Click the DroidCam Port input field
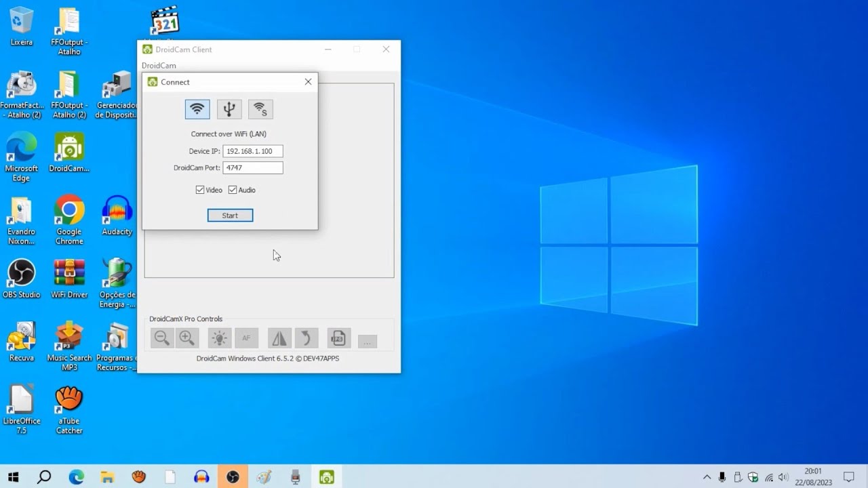Image resolution: width=868 pixels, height=488 pixels. click(x=253, y=167)
